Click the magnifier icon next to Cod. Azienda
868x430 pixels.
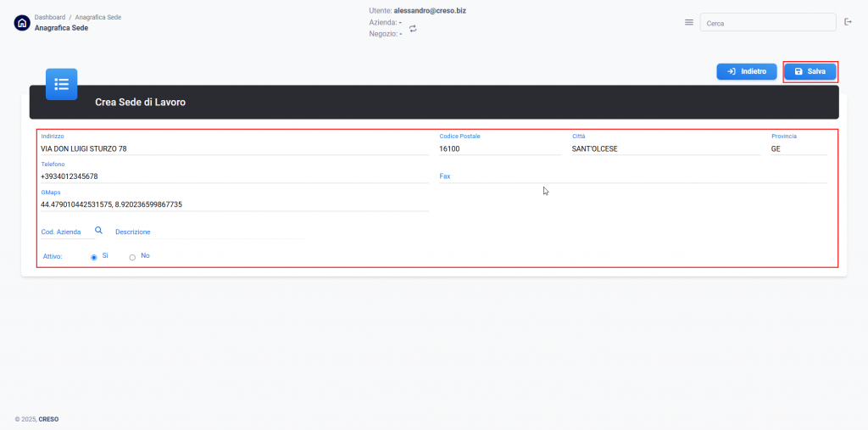98,231
